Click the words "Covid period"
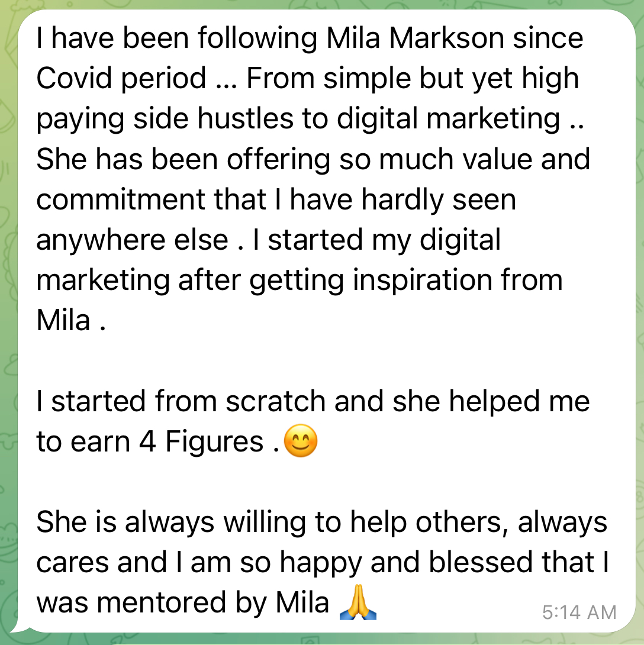644x645 pixels. [121, 78]
